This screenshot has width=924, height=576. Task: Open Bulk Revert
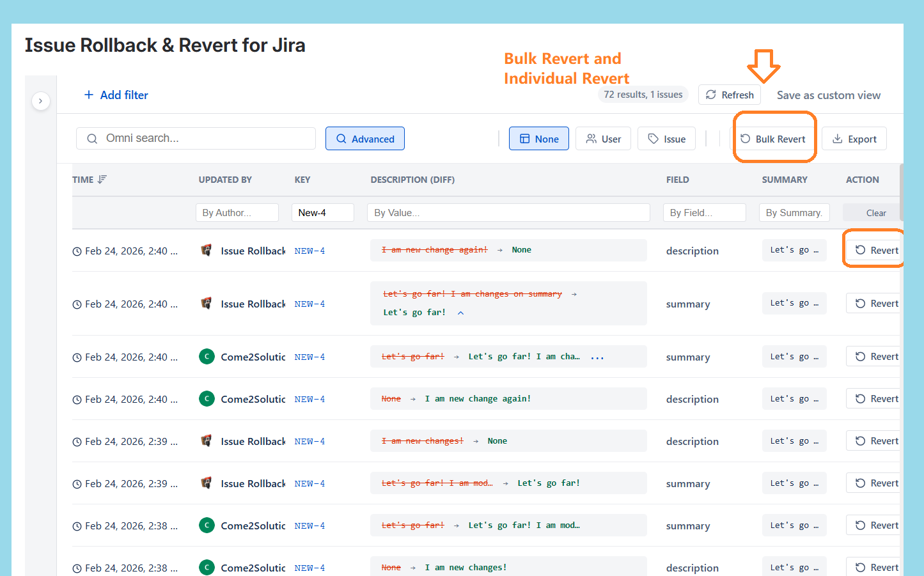pos(772,139)
